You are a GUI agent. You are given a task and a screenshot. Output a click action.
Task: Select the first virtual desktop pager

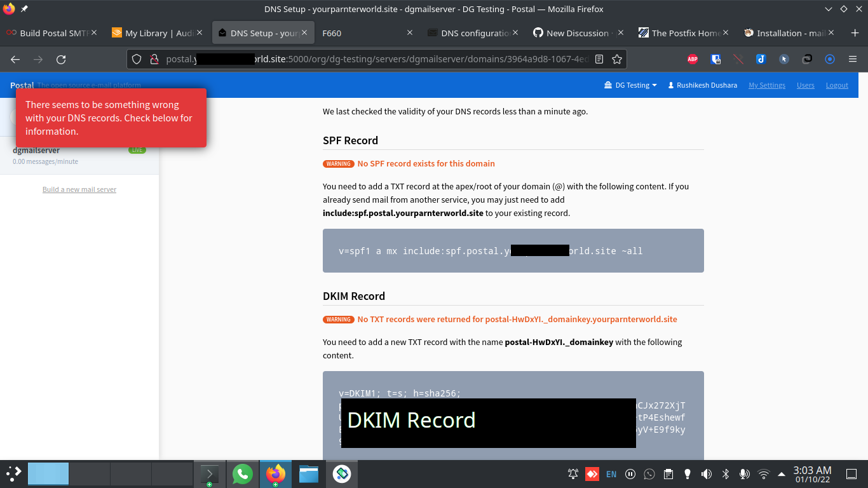click(48, 474)
